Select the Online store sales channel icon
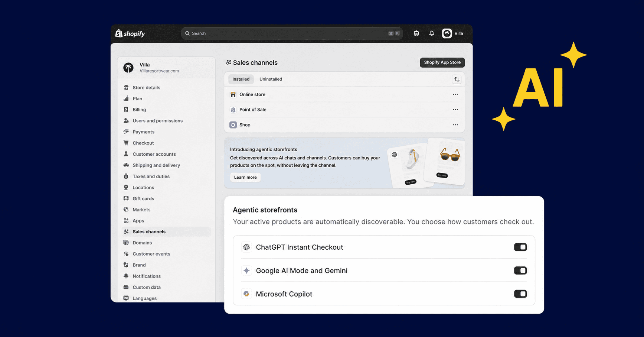Screen dimensions: 644x337 [233, 94]
